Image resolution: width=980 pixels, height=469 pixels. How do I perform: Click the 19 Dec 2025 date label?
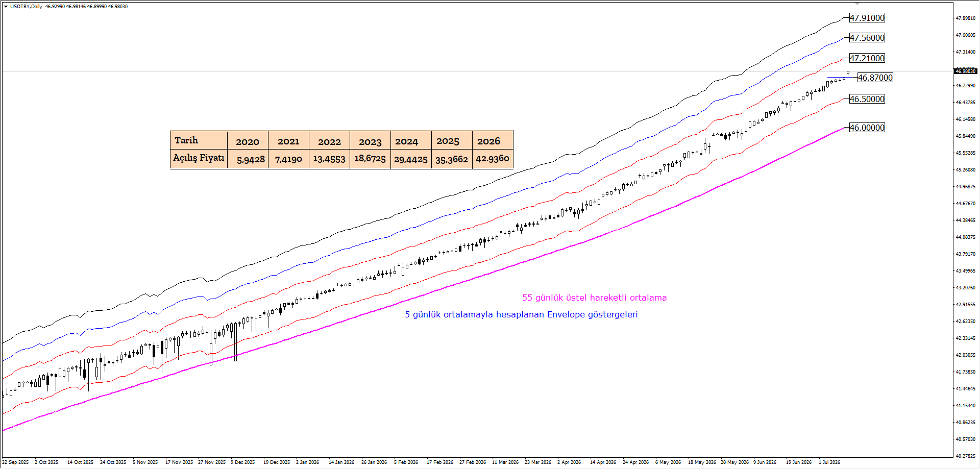276,462
